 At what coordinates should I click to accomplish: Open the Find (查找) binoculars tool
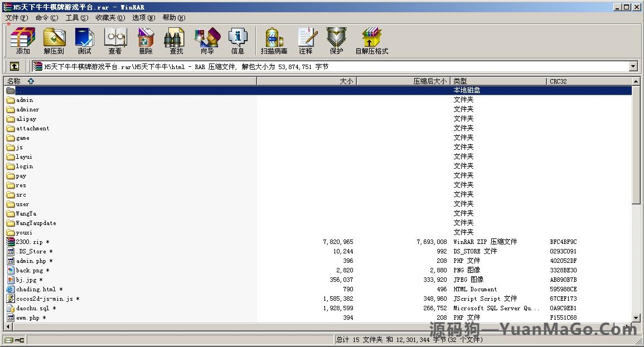[x=176, y=41]
